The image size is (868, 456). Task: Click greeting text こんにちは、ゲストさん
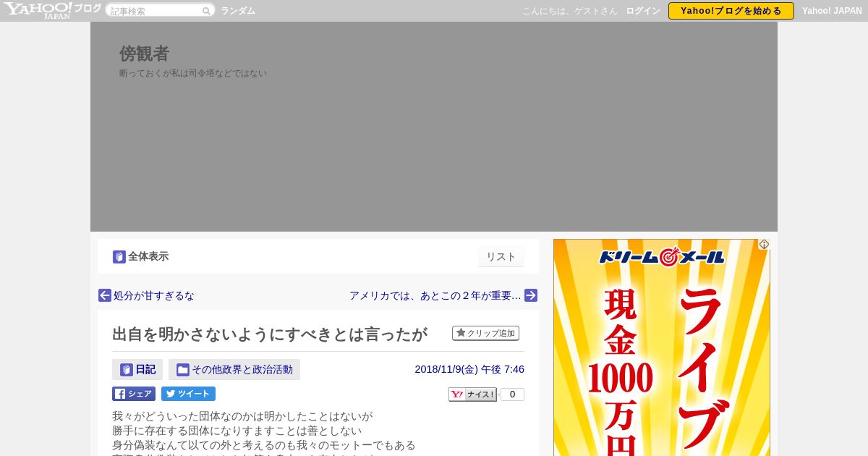point(570,11)
